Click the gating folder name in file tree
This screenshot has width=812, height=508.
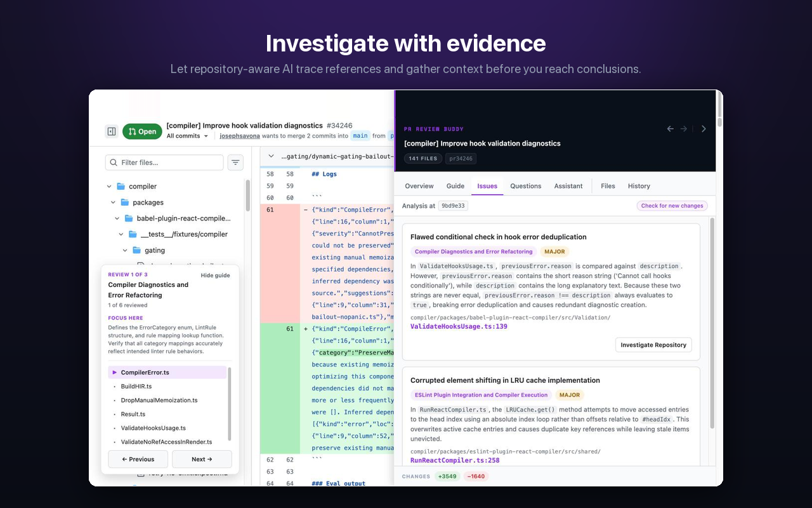click(x=155, y=250)
